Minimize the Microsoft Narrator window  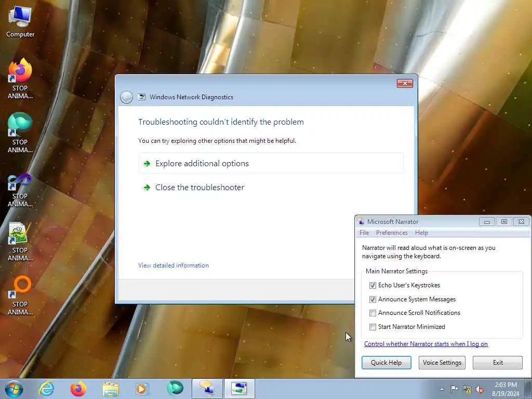487,222
